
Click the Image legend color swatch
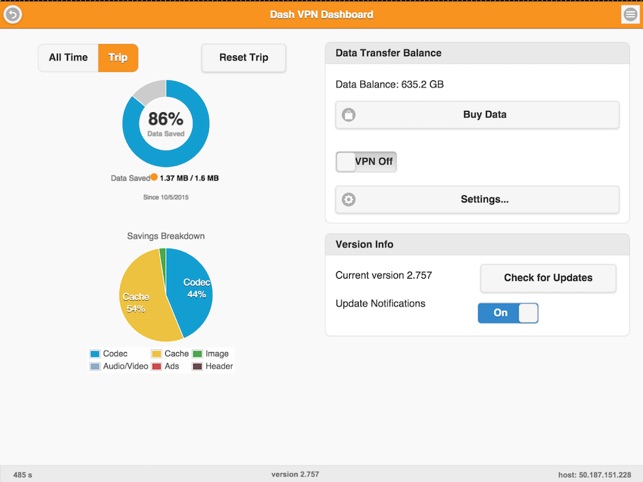click(x=198, y=354)
